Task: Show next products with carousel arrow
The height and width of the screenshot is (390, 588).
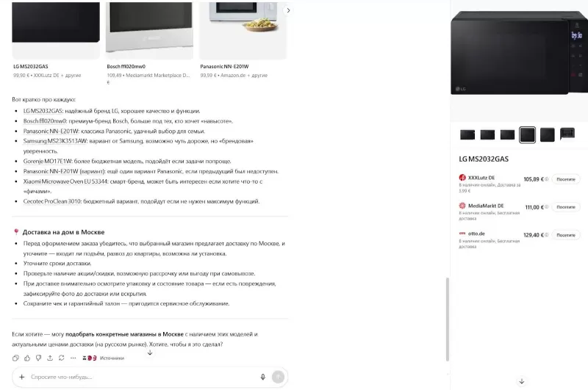Action: pos(288,10)
